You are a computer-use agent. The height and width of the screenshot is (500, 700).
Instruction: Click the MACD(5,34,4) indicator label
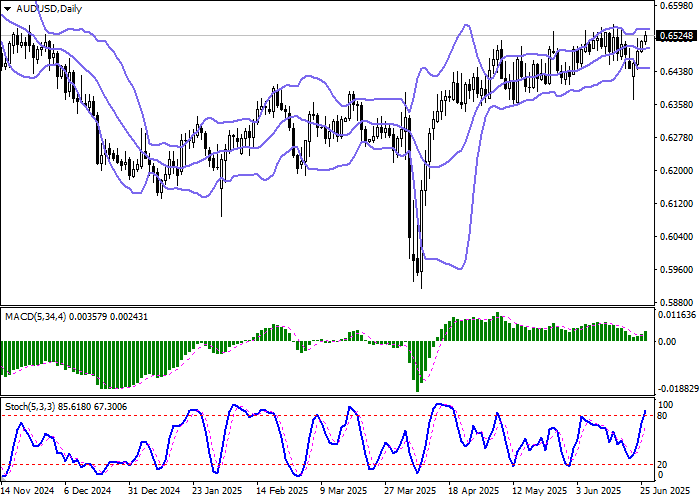(x=33, y=317)
